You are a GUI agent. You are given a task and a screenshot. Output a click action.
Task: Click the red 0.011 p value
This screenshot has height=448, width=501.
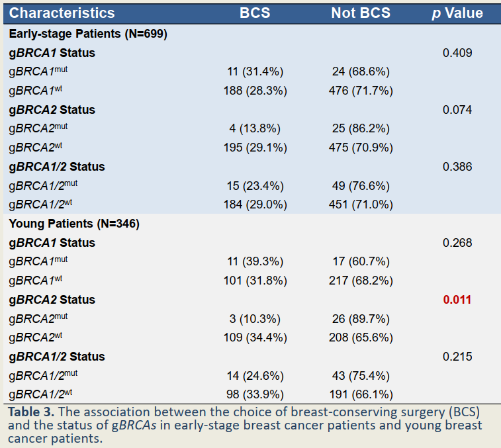[x=457, y=300]
